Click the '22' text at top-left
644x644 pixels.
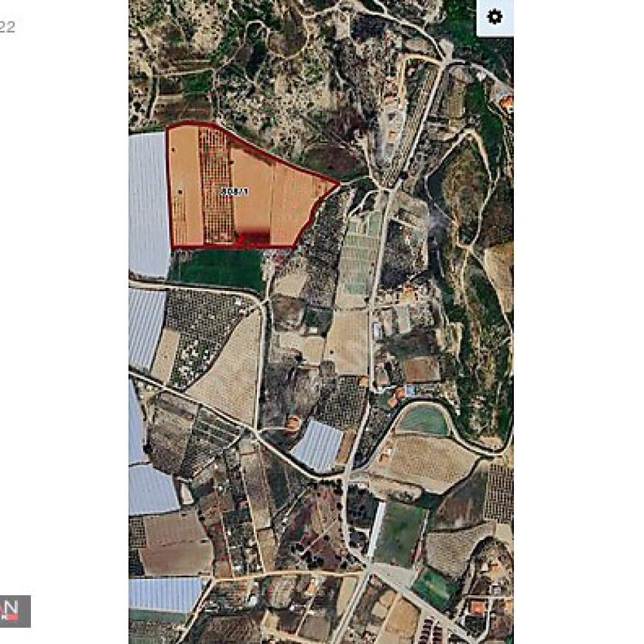click(7, 27)
